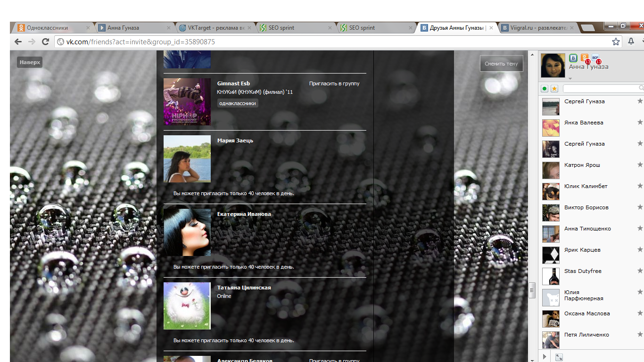The height and width of the screenshot is (362, 644).
Task: Open chat with Юлия Парфюмерная
Action: pyautogui.click(x=584, y=295)
